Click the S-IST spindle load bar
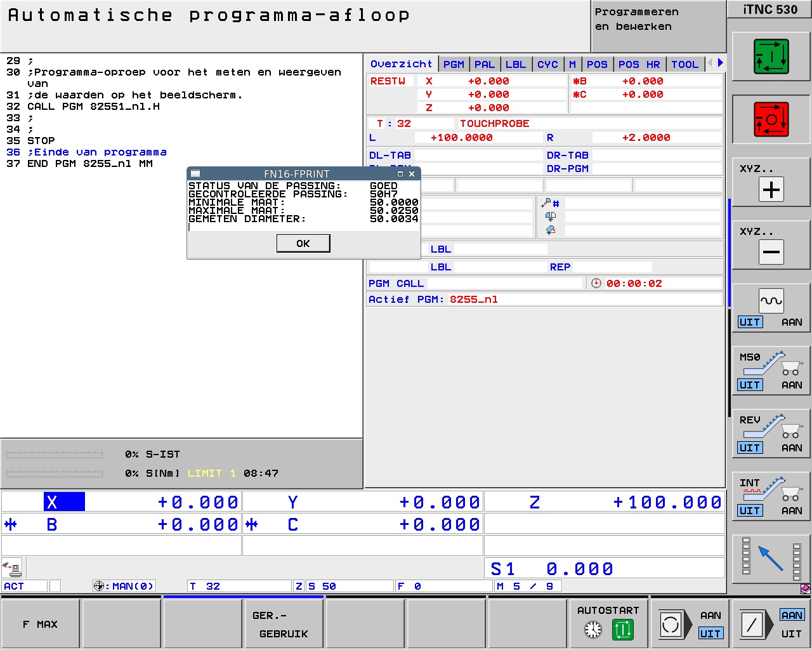Image resolution: width=812 pixels, height=650 pixels. point(54,454)
